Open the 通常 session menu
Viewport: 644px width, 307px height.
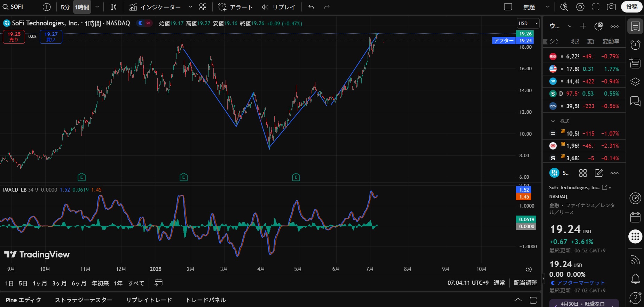pos(499,283)
